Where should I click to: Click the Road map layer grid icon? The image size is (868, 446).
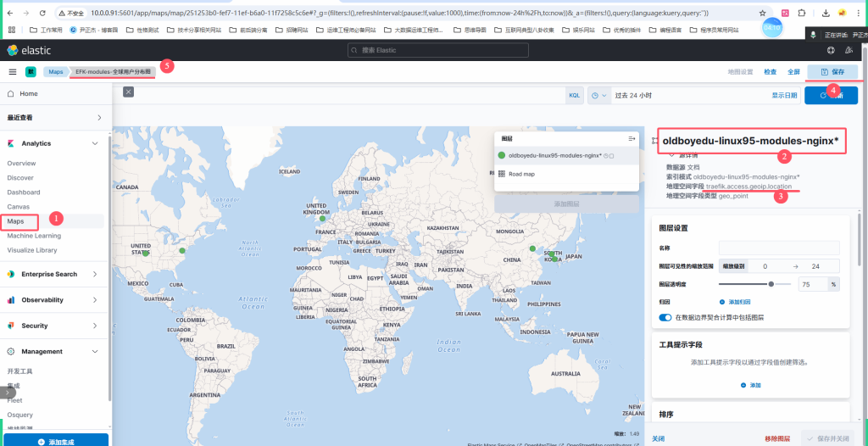point(501,174)
